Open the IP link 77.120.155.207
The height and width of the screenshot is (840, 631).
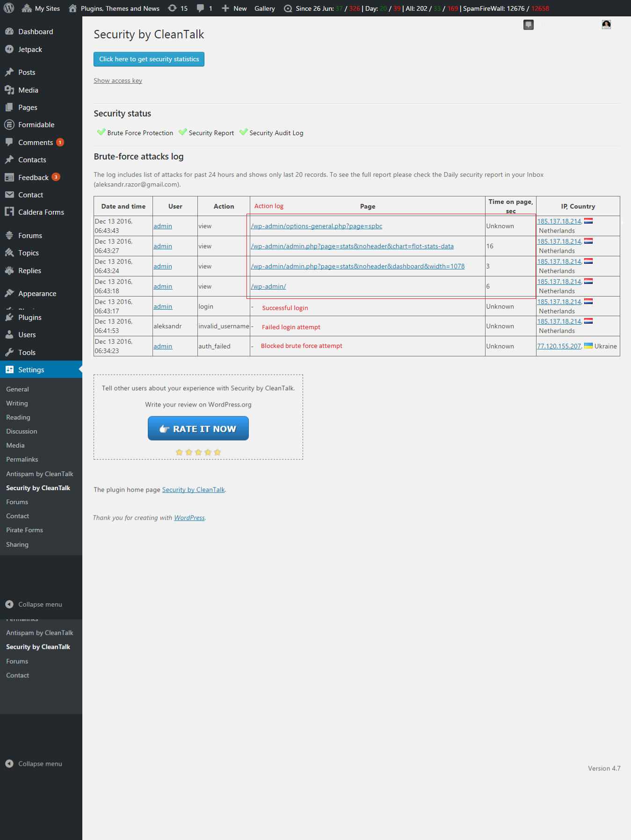pyautogui.click(x=559, y=346)
